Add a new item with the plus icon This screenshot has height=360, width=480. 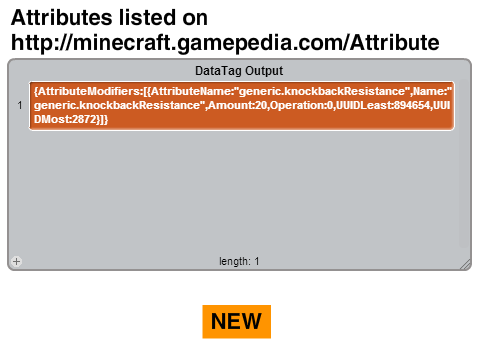16,261
